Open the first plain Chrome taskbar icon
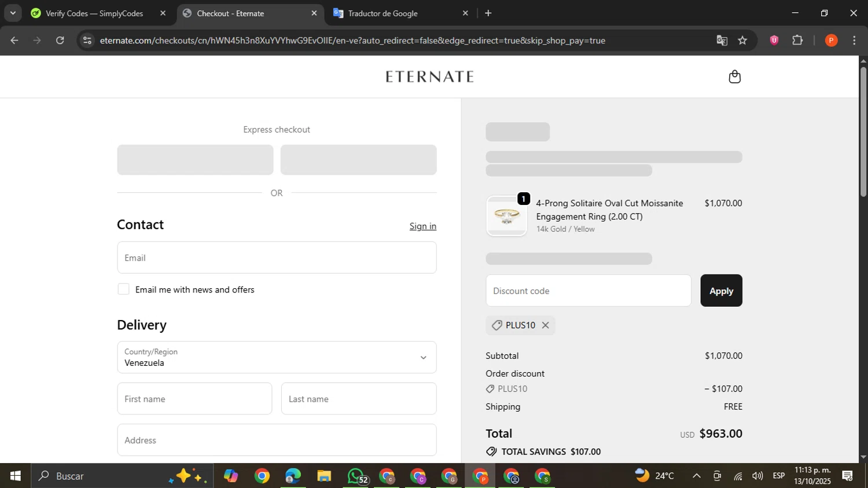 coord(262,476)
